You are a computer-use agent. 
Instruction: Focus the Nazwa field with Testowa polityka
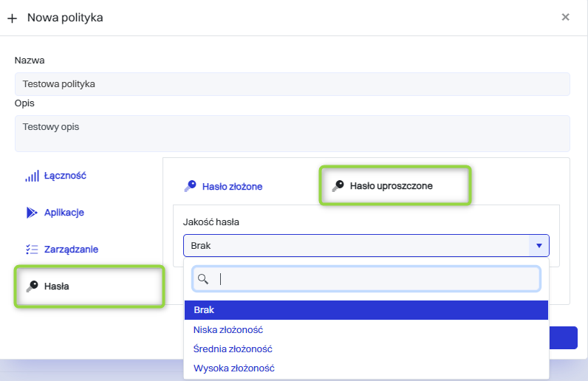click(x=292, y=84)
